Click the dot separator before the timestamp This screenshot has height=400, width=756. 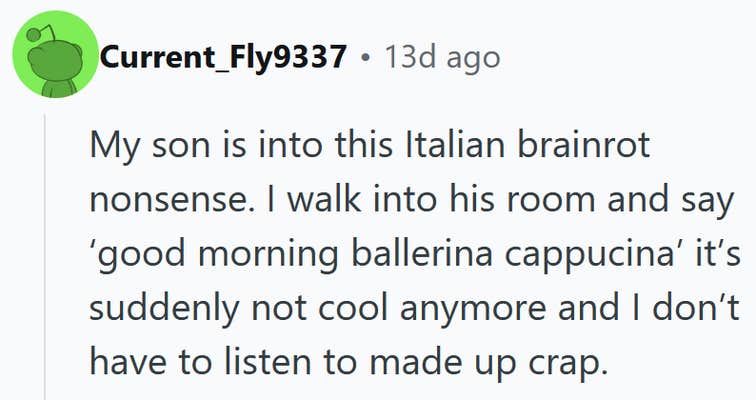367,59
